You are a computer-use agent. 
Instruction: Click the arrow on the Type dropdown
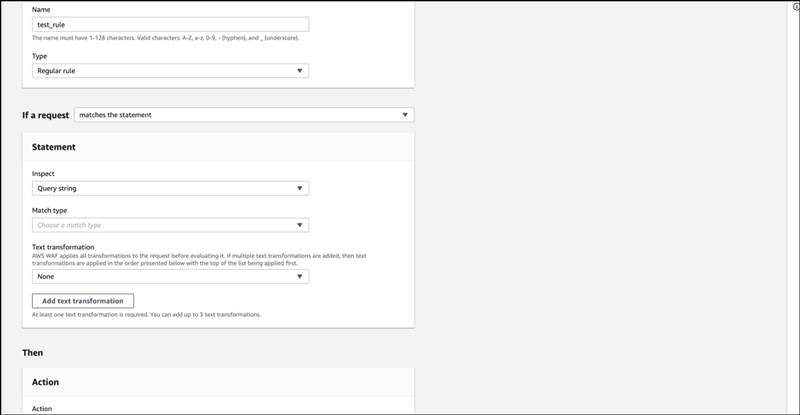299,71
